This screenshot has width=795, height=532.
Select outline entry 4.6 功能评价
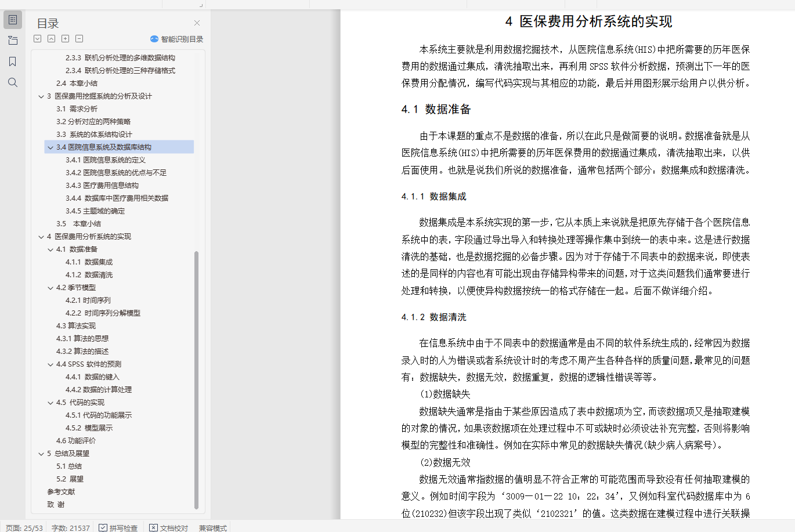pos(76,441)
